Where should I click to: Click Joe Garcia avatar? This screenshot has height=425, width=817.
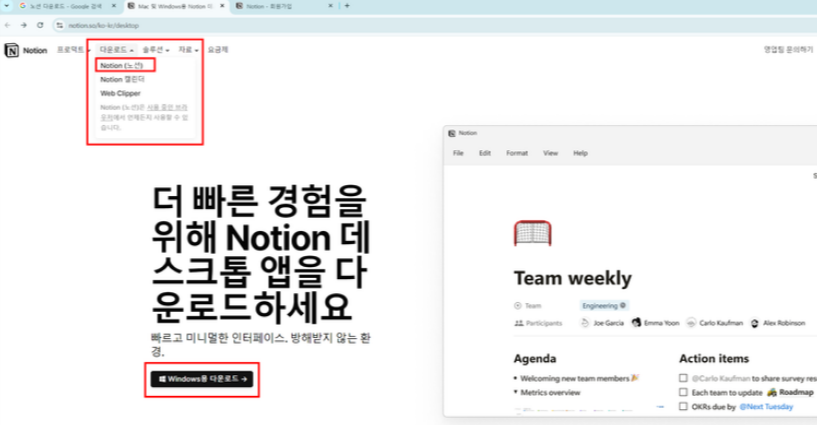click(585, 323)
